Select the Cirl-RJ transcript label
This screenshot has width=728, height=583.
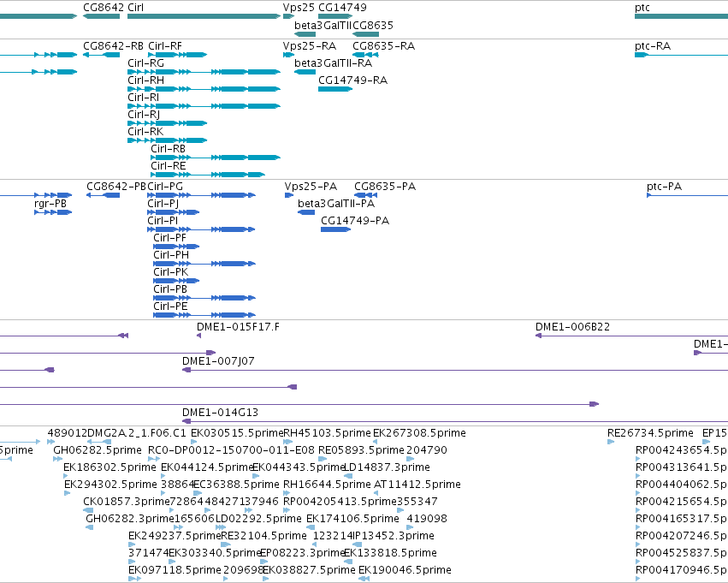[x=144, y=115]
